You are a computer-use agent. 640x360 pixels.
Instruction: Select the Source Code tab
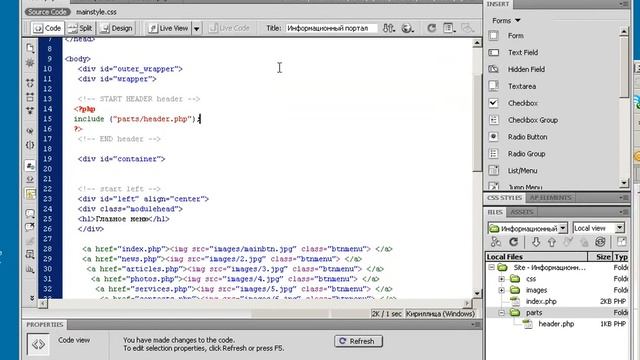pyautogui.click(x=47, y=12)
